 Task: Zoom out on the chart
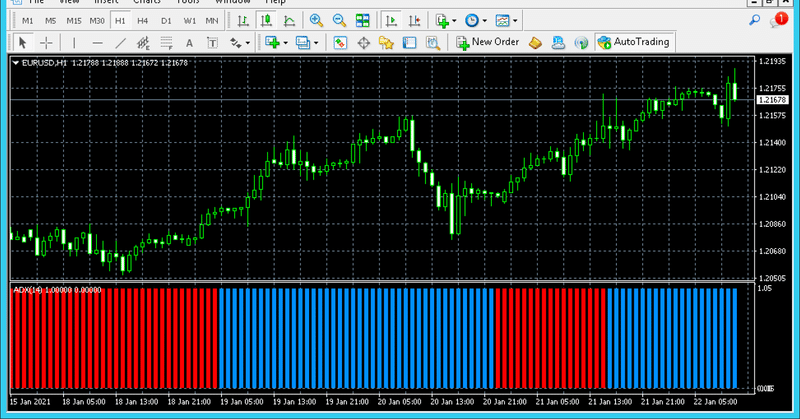coord(339,20)
